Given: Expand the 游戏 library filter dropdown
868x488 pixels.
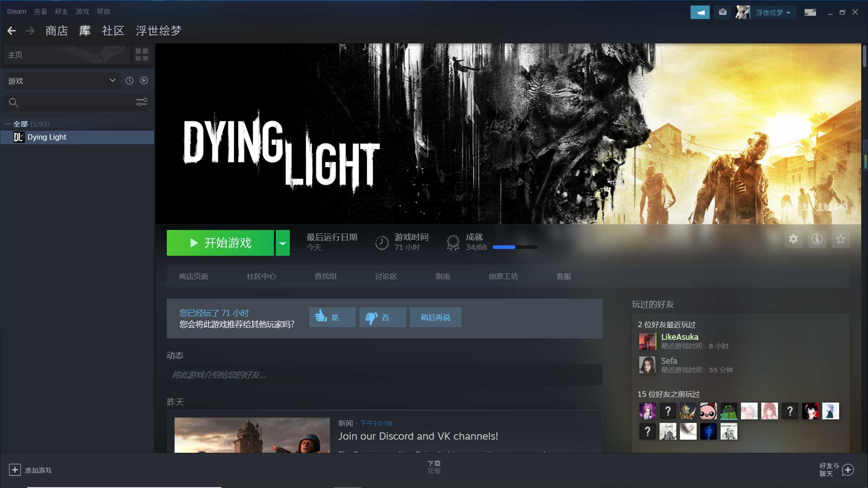Looking at the screenshot, I should tap(62, 81).
